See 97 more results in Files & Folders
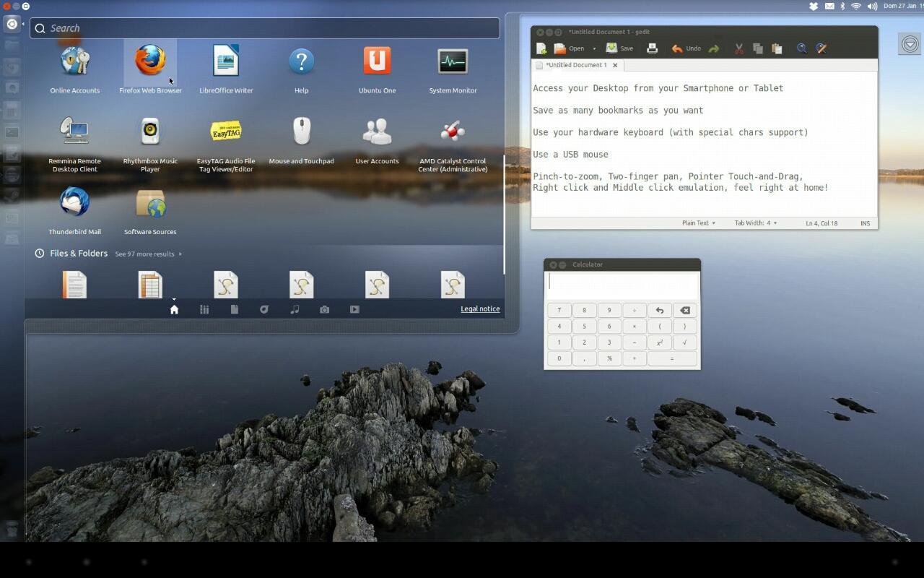 [144, 254]
